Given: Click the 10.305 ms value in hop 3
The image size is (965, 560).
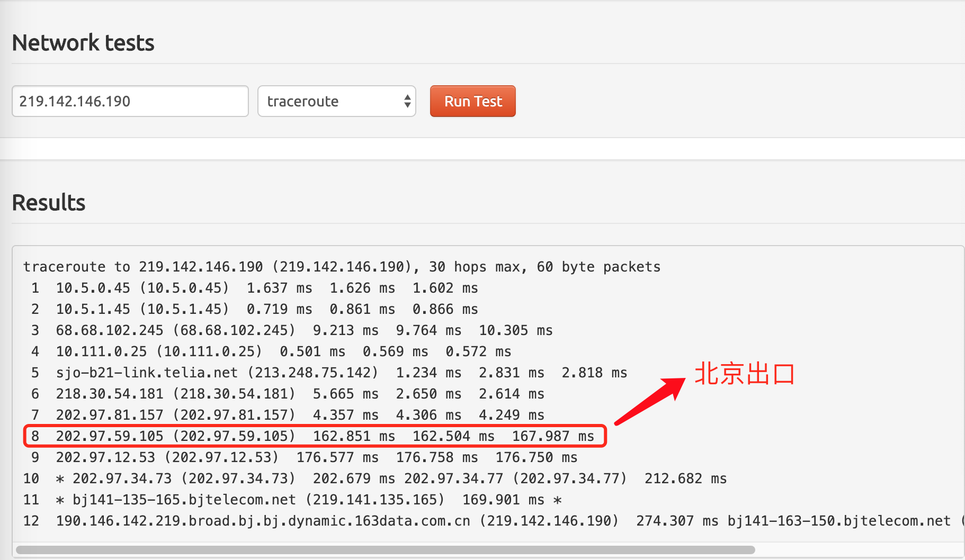Looking at the screenshot, I should click(x=516, y=330).
